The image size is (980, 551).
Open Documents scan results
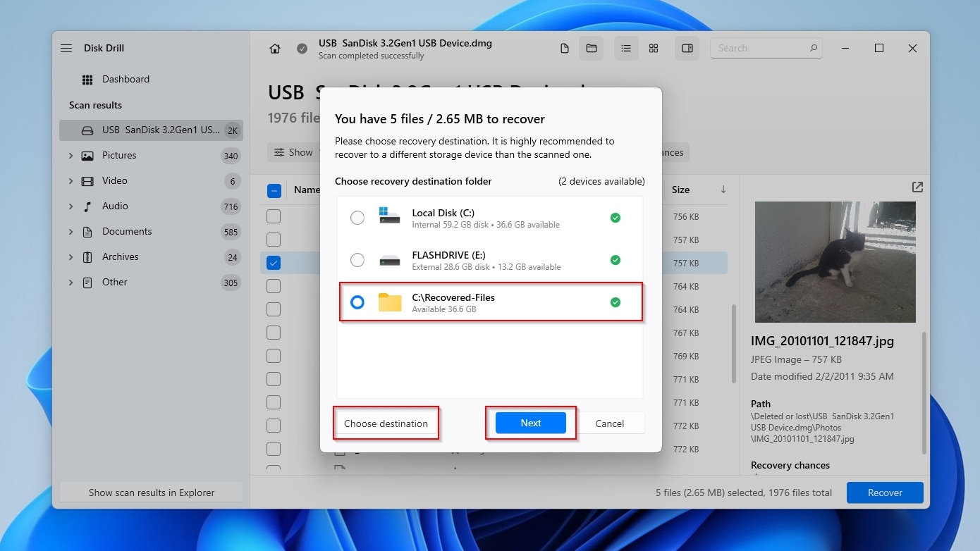151,232
